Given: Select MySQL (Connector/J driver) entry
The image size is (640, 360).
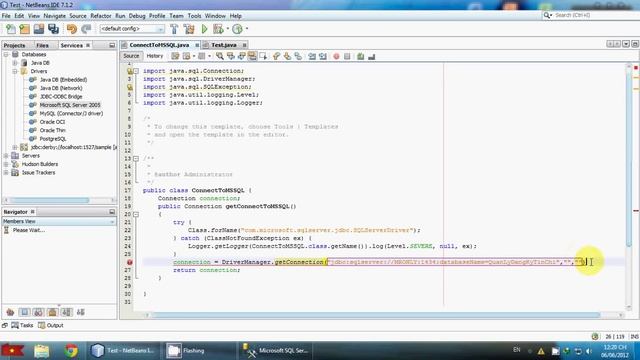Looking at the screenshot, I should [71, 113].
